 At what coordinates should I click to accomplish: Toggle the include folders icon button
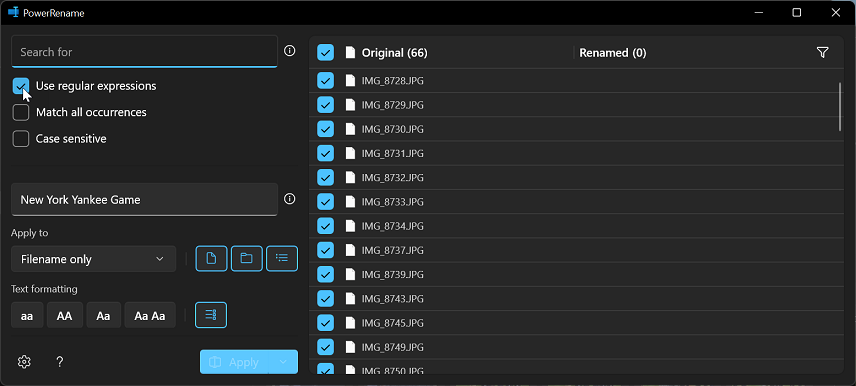[x=247, y=259]
